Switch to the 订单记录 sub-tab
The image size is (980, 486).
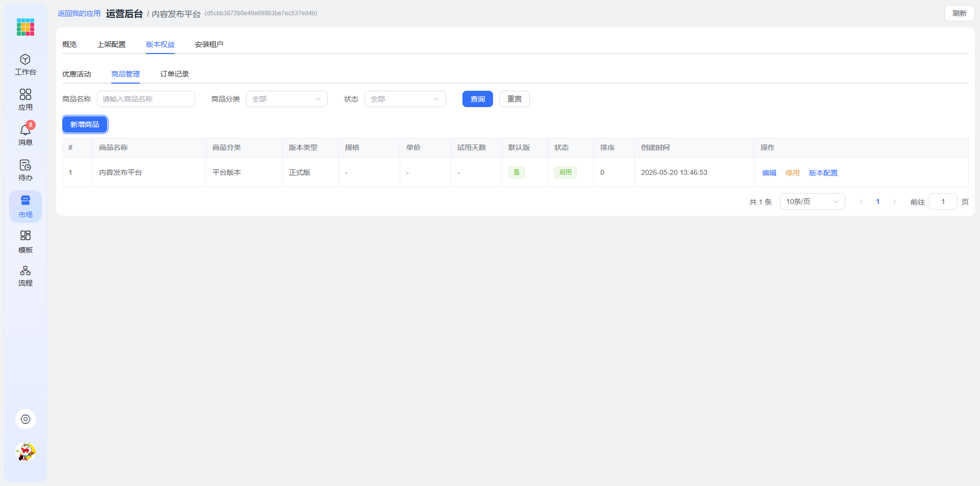click(x=175, y=74)
